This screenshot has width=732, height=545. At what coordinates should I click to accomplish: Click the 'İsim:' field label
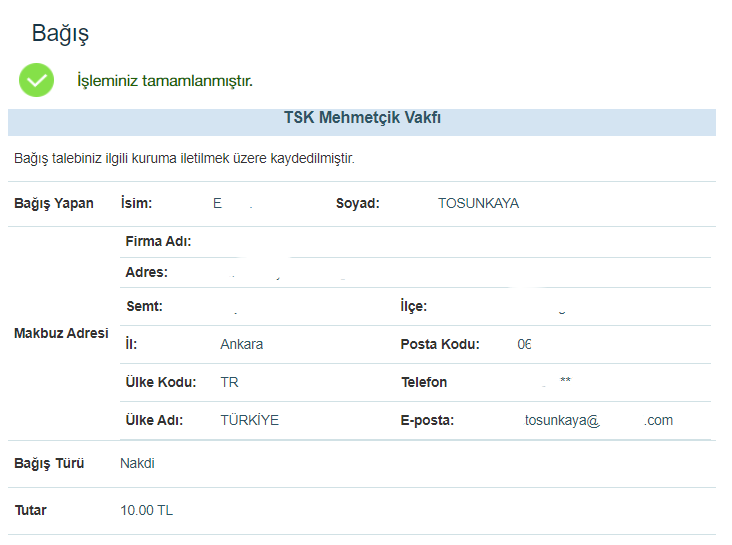tap(136, 203)
